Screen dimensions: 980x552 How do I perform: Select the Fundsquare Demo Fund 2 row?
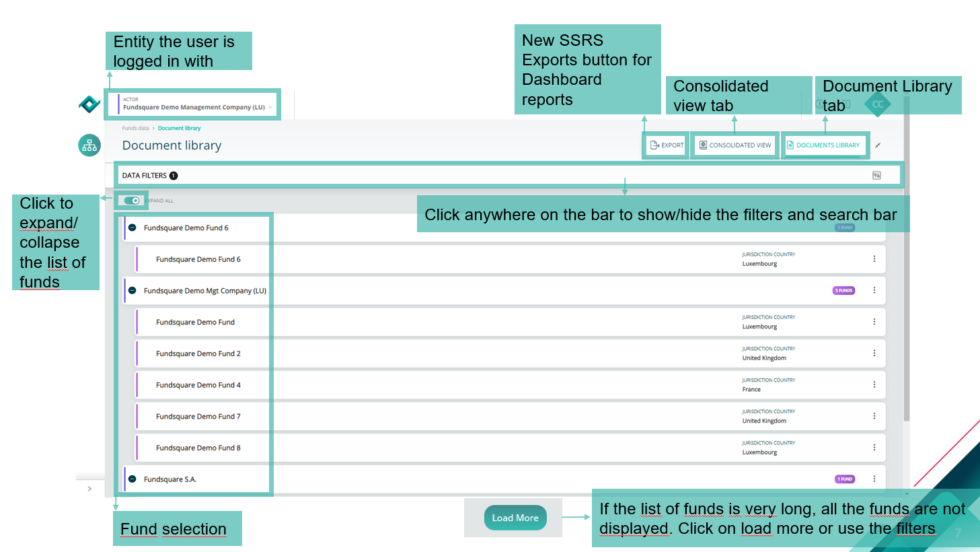click(511, 353)
